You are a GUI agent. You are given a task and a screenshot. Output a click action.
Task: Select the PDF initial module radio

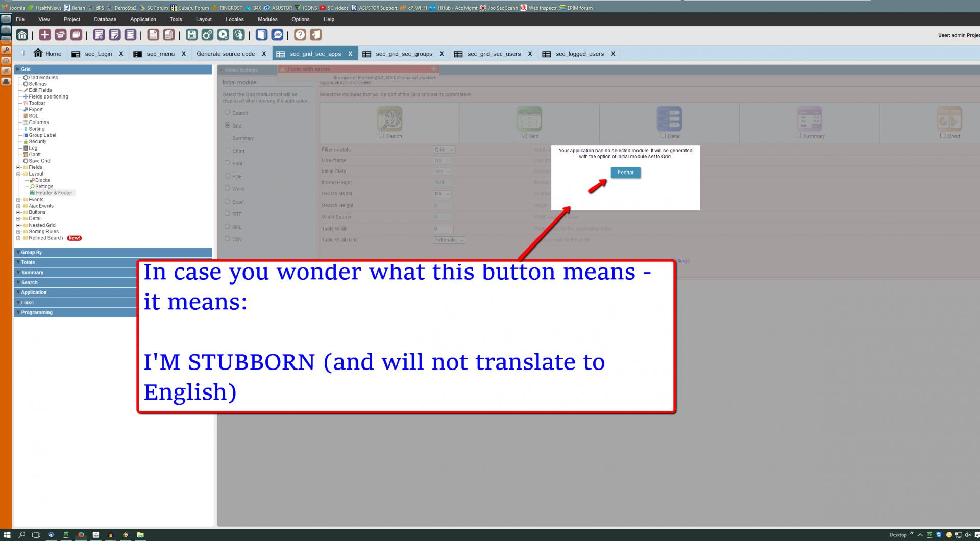pyautogui.click(x=228, y=176)
